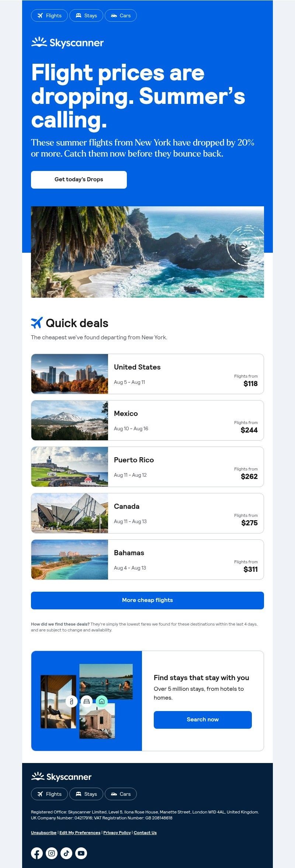Click the Search now button
Image resolution: width=295 pixels, height=868 pixels.
pyautogui.click(x=203, y=720)
